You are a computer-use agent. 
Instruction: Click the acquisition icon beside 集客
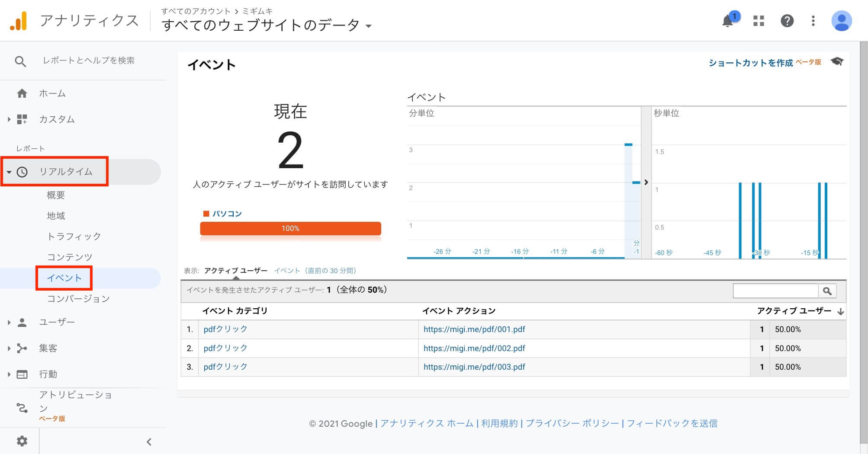point(22,348)
